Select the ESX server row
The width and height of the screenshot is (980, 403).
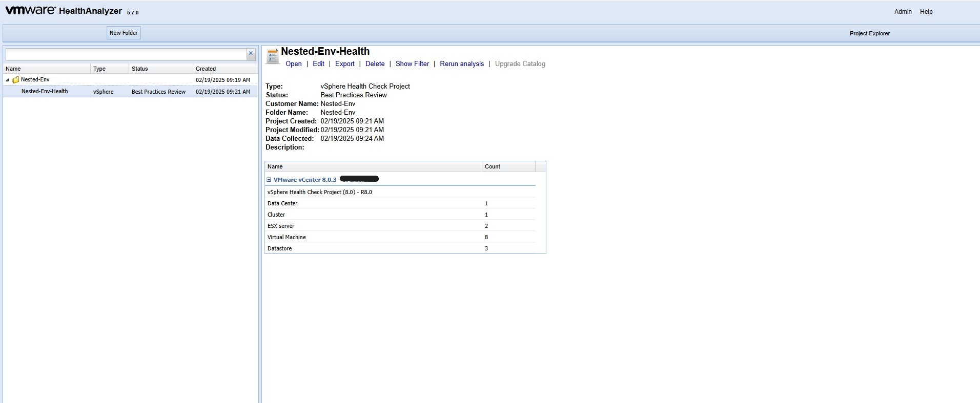[400, 226]
